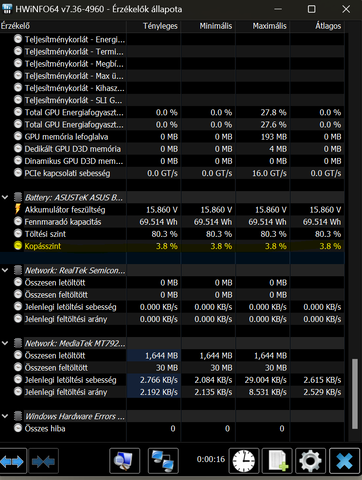The height and width of the screenshot is (480, 362).
Task: Select the GPU memória lefoglalva row
Action: pos(172,137)
